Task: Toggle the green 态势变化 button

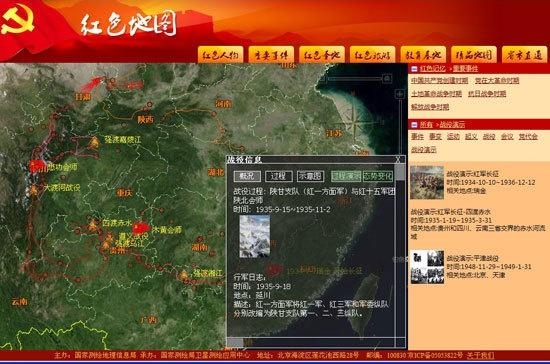Action: 378,176
